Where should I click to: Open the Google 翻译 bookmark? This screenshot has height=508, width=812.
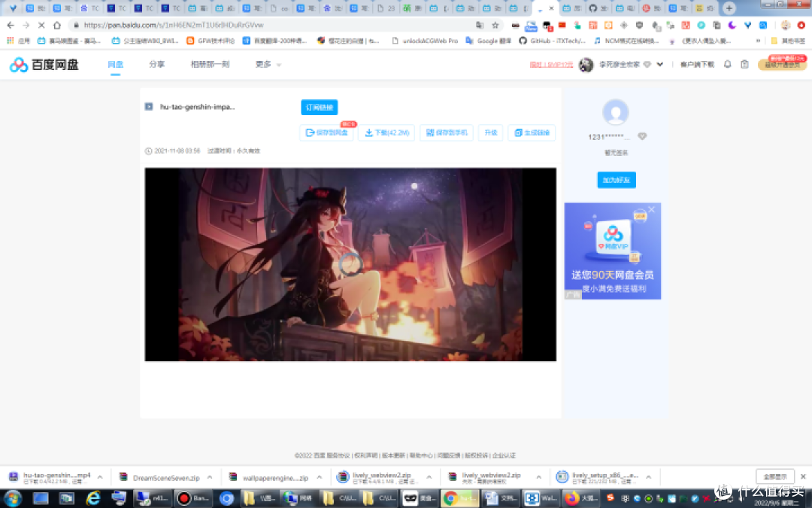point(489,41)
